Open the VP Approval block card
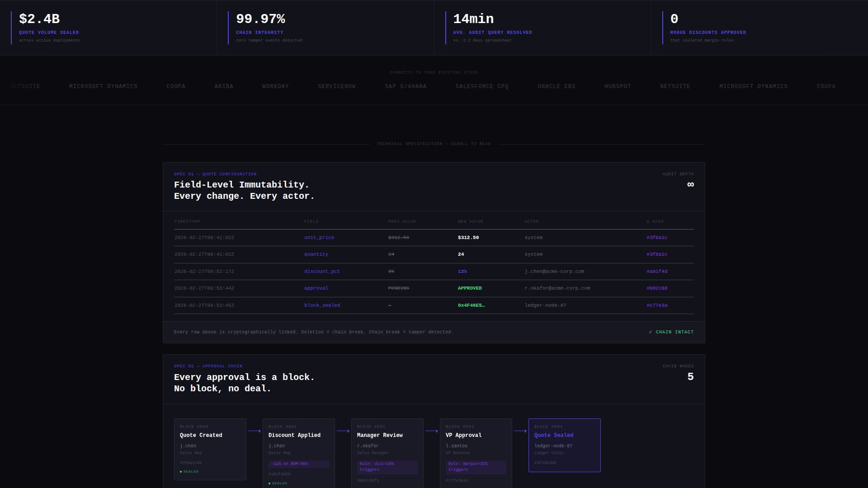The height and width of the screenshot is (488, 868). [x=476, y=453]
